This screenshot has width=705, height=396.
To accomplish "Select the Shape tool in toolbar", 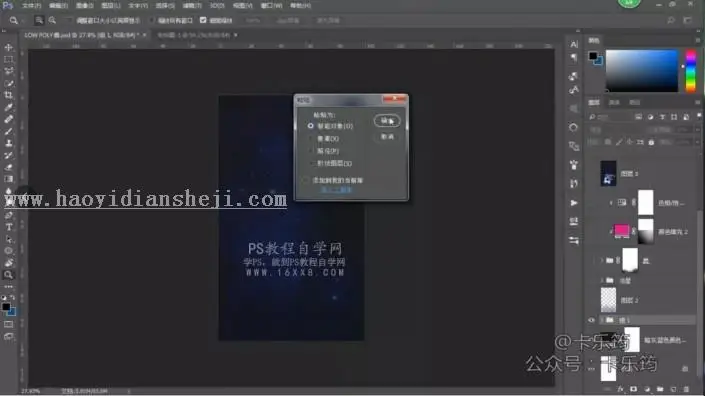I will [x=9, y=251].
